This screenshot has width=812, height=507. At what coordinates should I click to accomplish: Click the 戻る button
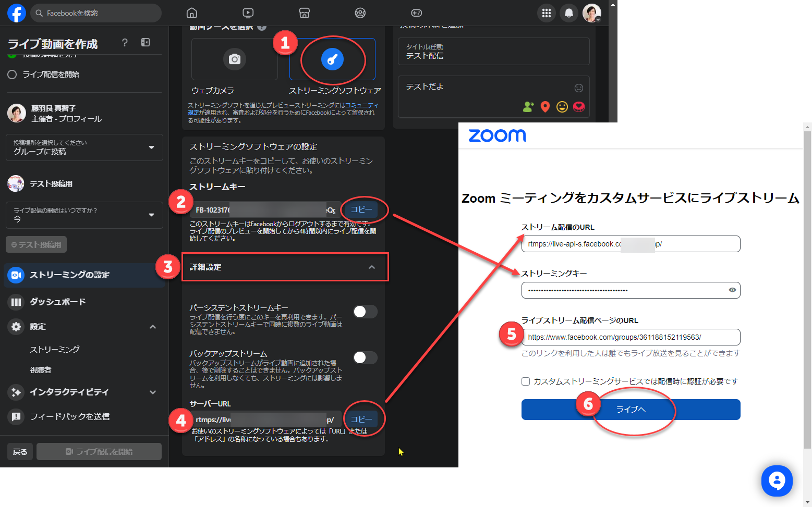[20, 452]
